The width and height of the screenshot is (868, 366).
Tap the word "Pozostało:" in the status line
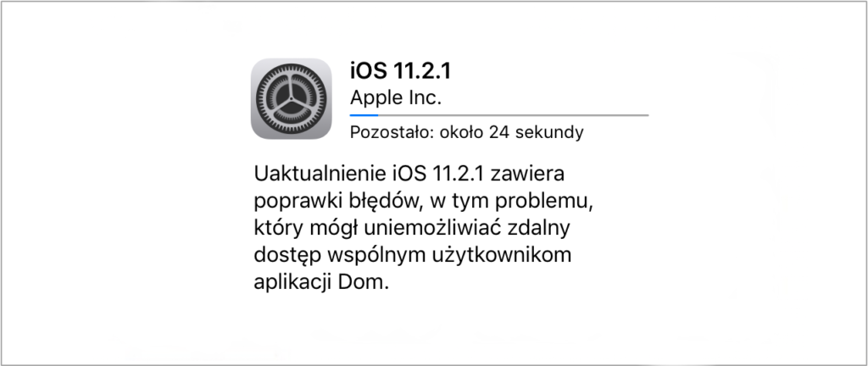click(x=392, y=133)
